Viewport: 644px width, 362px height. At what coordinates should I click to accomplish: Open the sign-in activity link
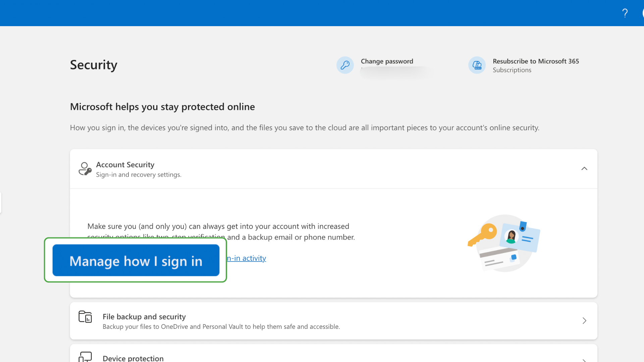[x=247, y=258]
